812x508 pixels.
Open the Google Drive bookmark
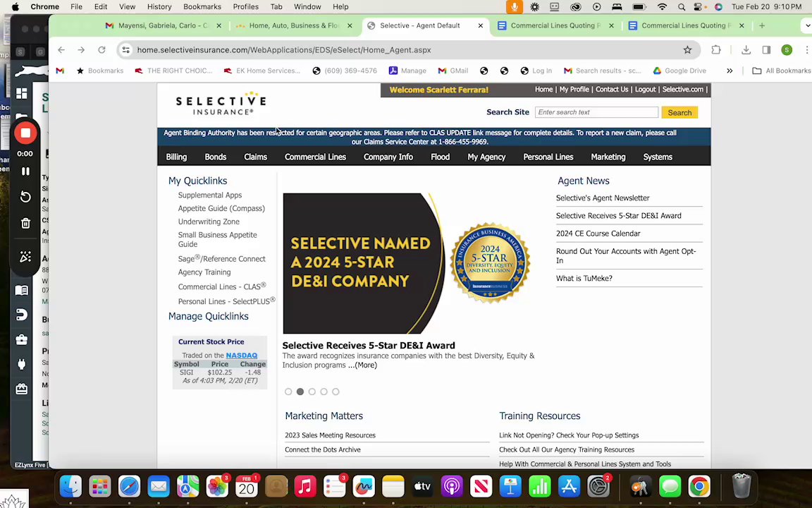click(679, 71)
